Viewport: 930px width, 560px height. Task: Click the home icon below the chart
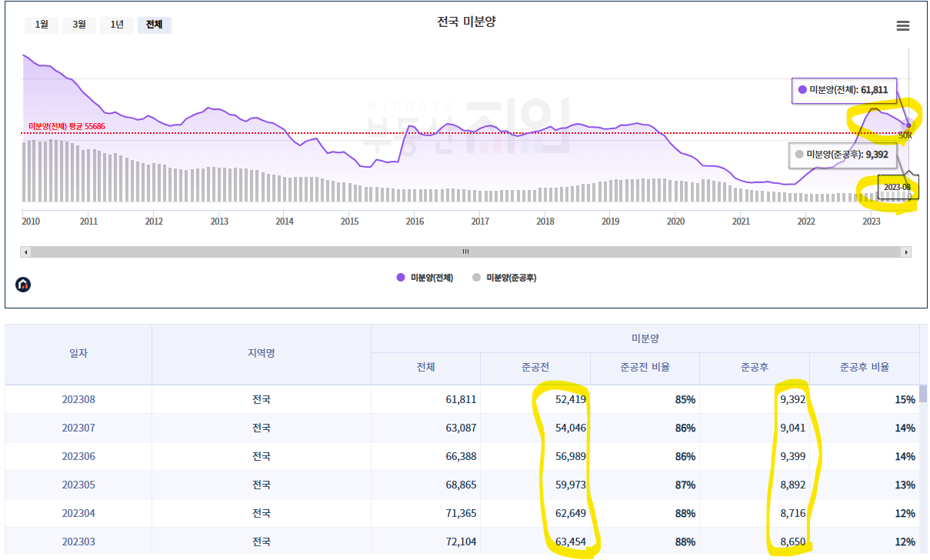23,284
